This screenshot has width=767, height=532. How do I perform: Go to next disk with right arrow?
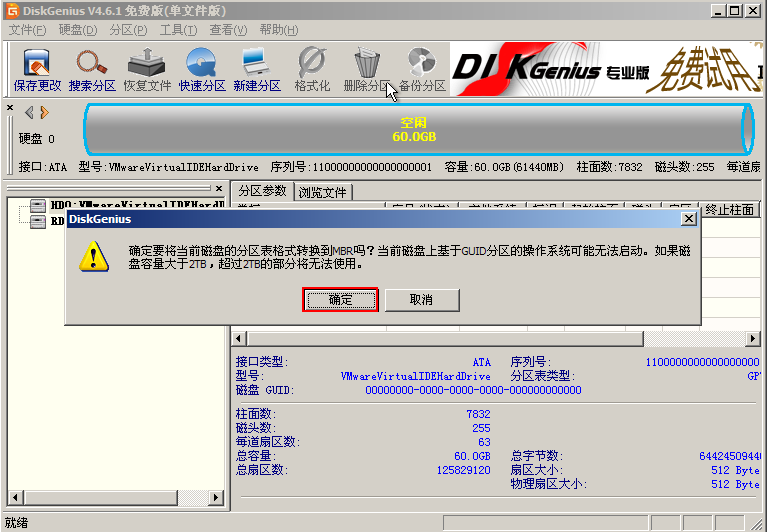click(x=45, y=113)
